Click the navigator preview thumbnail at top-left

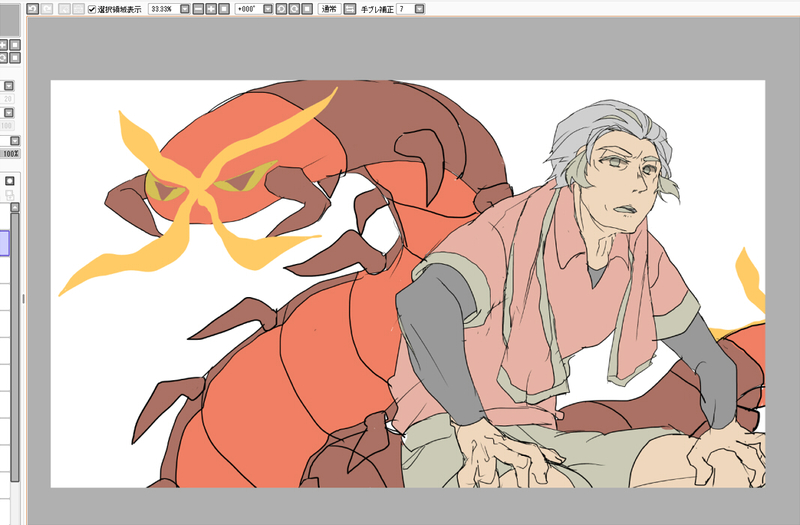point(10,18)
